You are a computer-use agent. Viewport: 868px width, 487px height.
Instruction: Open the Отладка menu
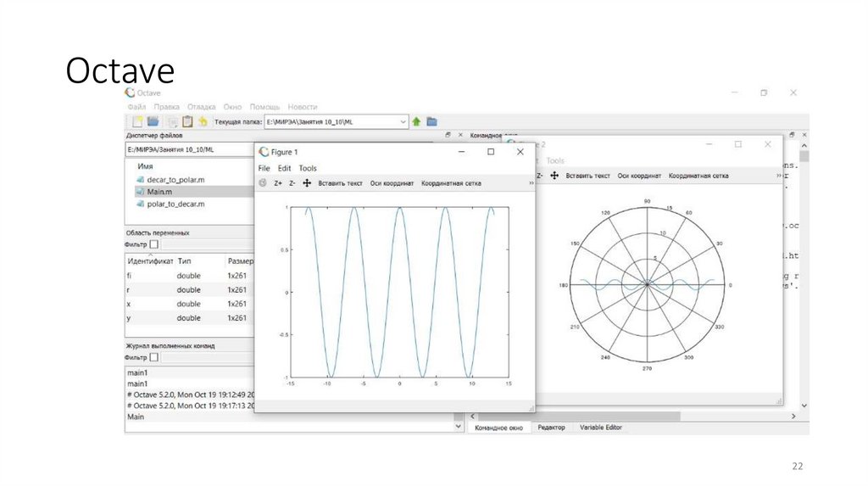(x=201, y=107)
